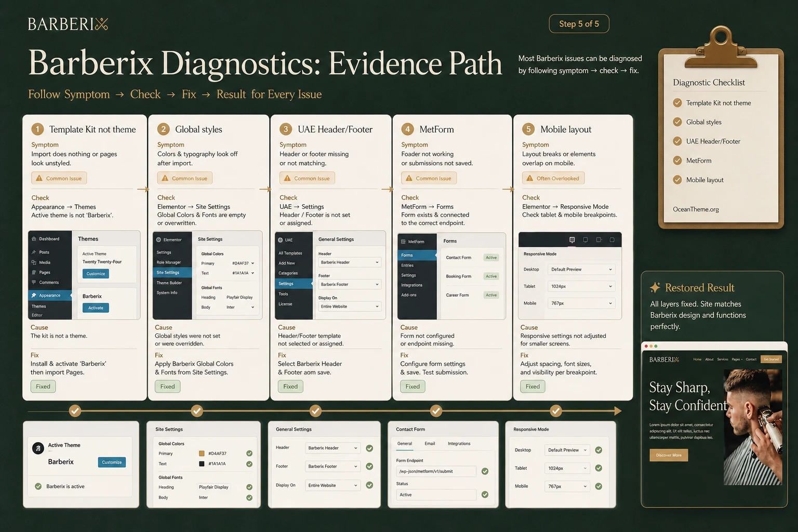
Task: Click green check next to Form Endpoint field
Action: [x=485, y=471]
